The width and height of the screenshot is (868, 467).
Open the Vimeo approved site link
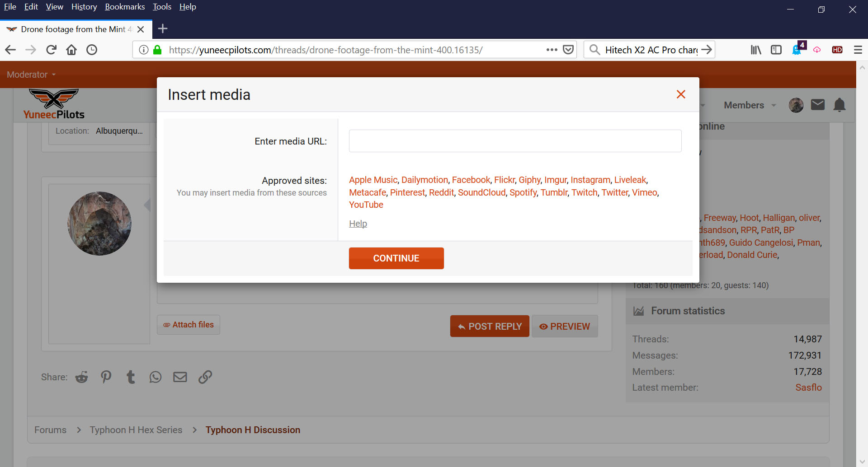tap(644, 192)
